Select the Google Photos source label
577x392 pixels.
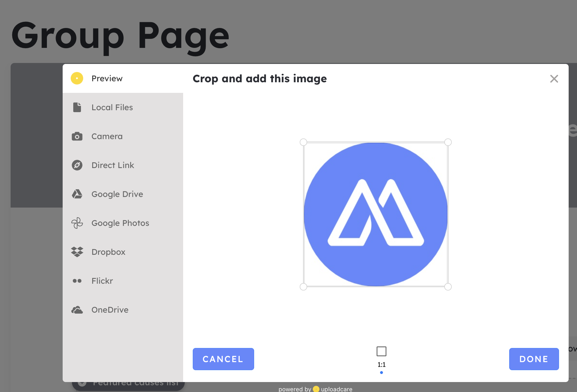tap(120, 223)
